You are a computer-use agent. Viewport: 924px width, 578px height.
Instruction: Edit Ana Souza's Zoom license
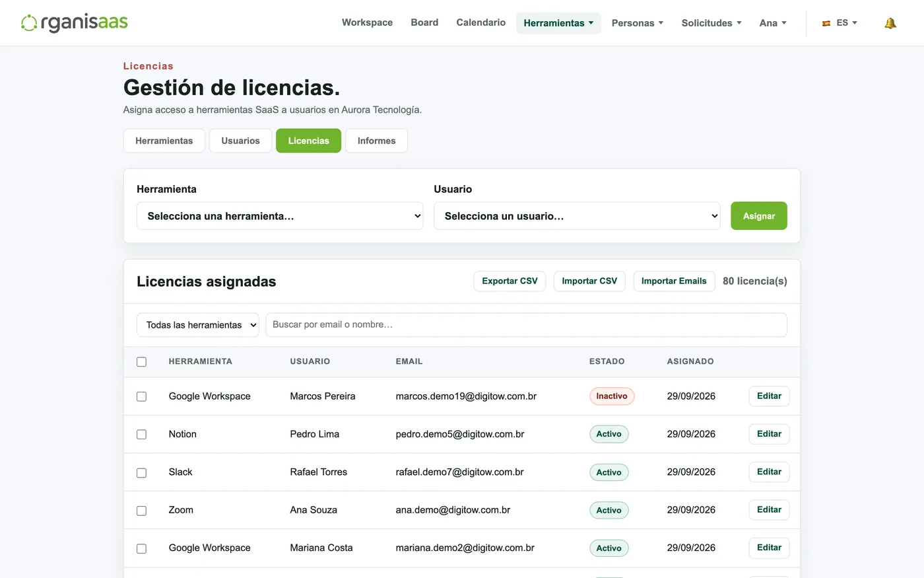(769, 510)
